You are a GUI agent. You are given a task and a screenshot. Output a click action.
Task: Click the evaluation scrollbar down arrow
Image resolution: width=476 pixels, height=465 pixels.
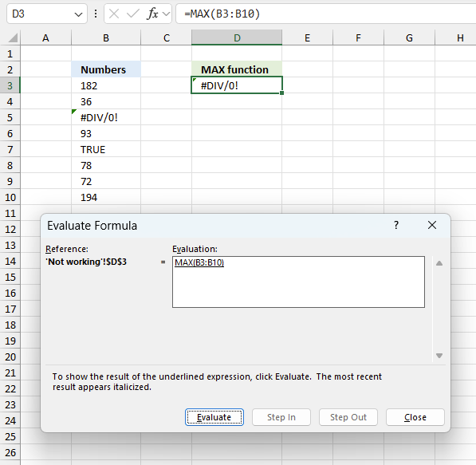point(439,356)
